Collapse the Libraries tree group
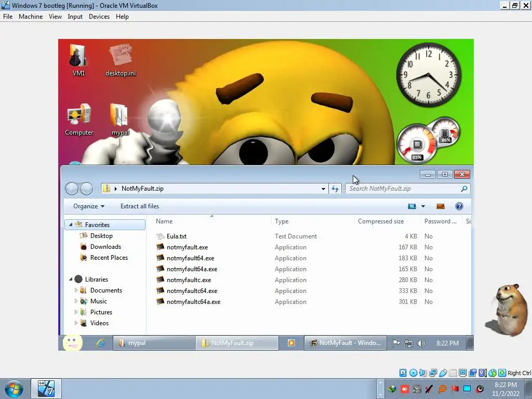 click(x=71, y=279)
